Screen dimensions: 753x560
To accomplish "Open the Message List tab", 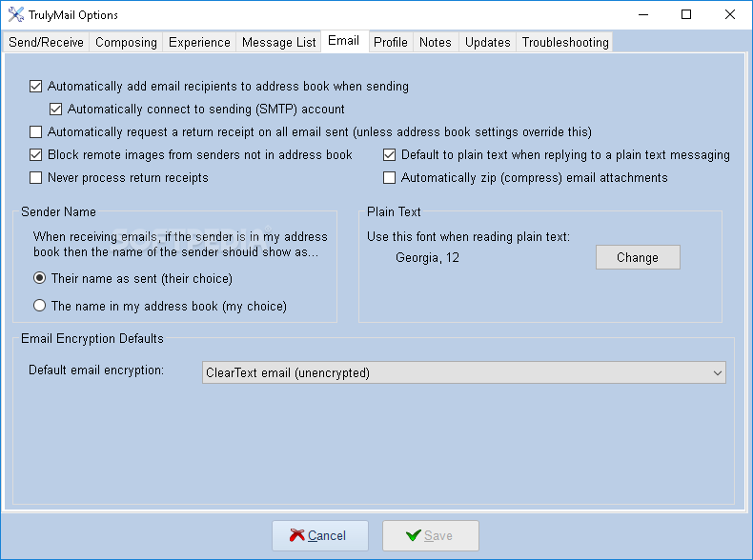I will [278, 42].
